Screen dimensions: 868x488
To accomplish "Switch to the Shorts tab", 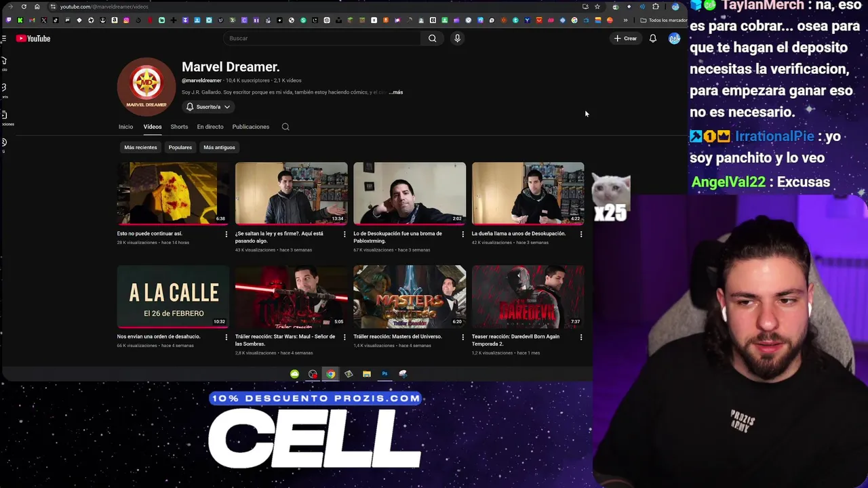I will (x=179, y=127).
